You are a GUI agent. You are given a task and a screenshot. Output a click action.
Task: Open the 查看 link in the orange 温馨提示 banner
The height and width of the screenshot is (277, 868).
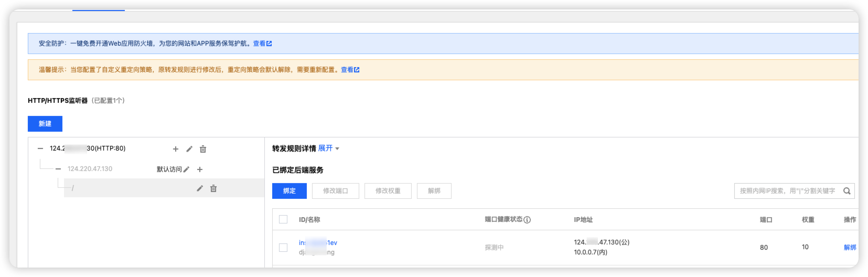[350, 70]
